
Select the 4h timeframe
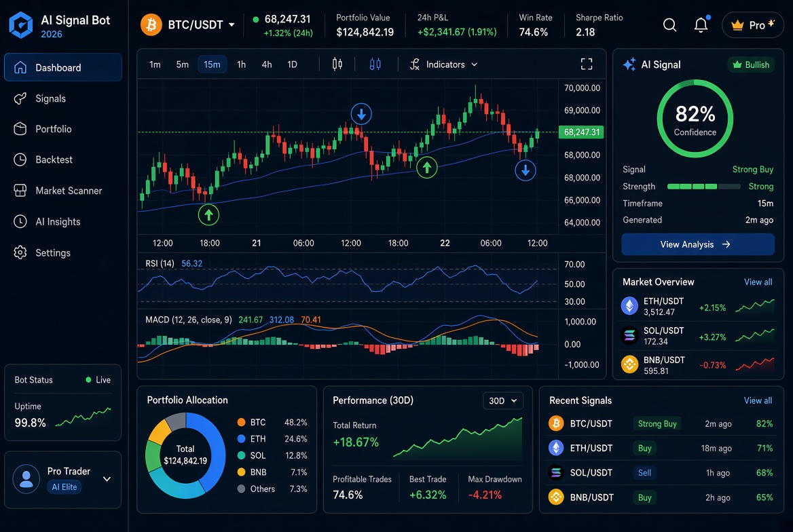tap(267, 64)
